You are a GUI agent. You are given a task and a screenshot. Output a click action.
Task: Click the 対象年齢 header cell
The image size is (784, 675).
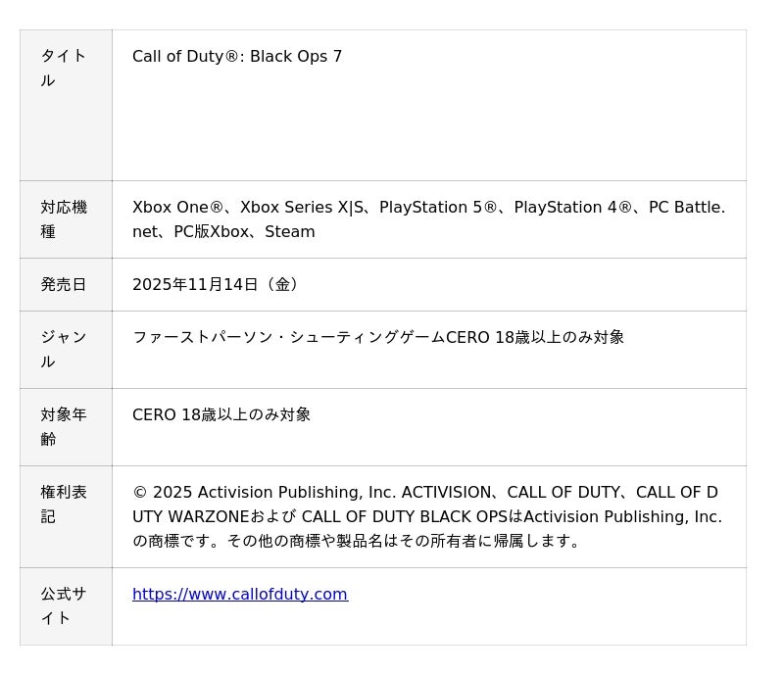tap(65, 427)
